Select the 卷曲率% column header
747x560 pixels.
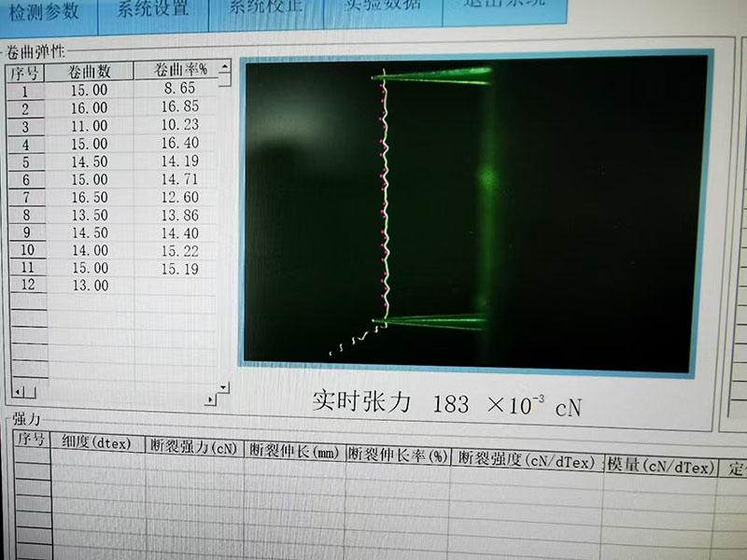point(180,70)
